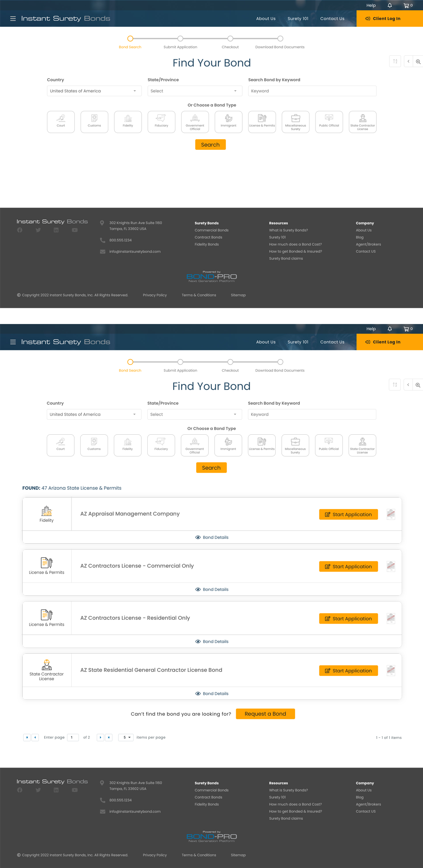The width and height of the screenshot is (423, 868).
Task: Select Public Official tile on the results page
Action: [329, 445]
